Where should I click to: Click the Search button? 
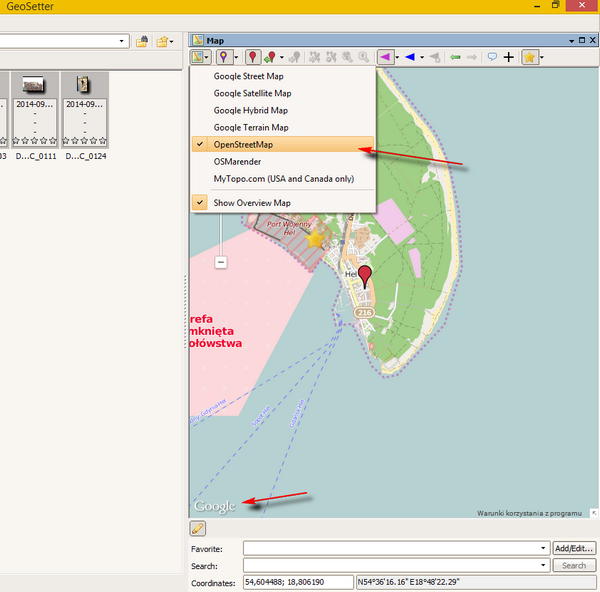pos(574,565)
